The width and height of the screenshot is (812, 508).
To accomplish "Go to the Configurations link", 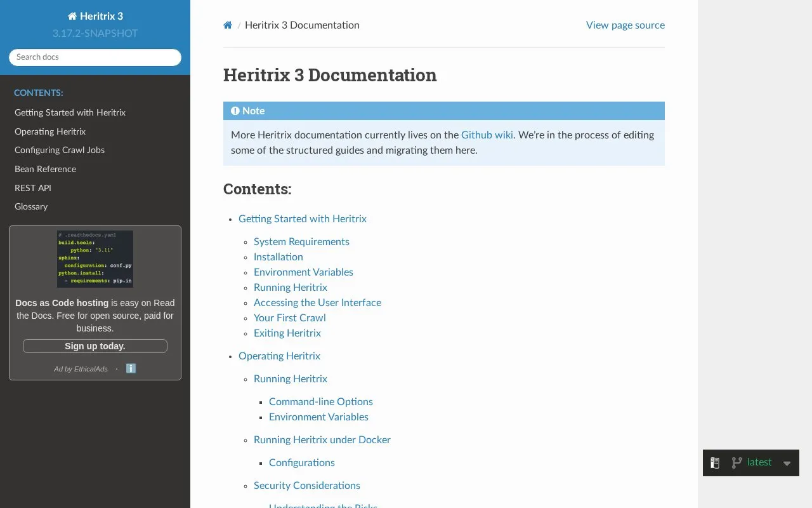I will 302,462.
